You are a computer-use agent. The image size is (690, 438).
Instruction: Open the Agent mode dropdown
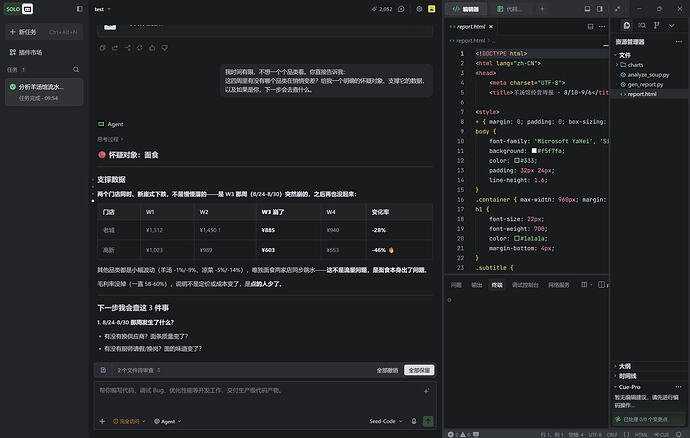click(168, 421)
